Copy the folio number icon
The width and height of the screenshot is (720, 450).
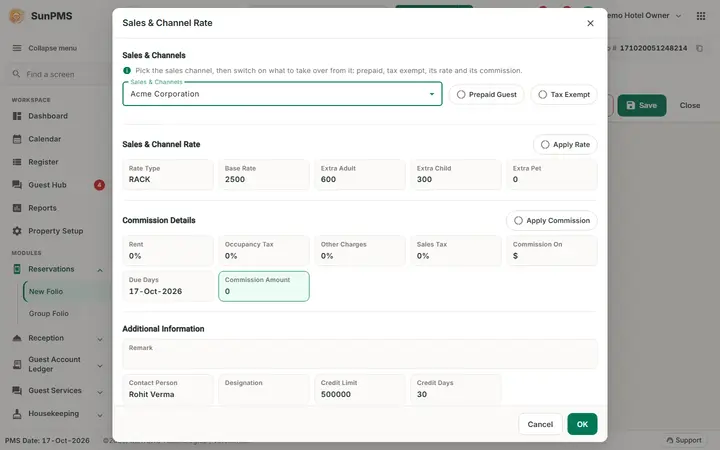pos(699,48)
